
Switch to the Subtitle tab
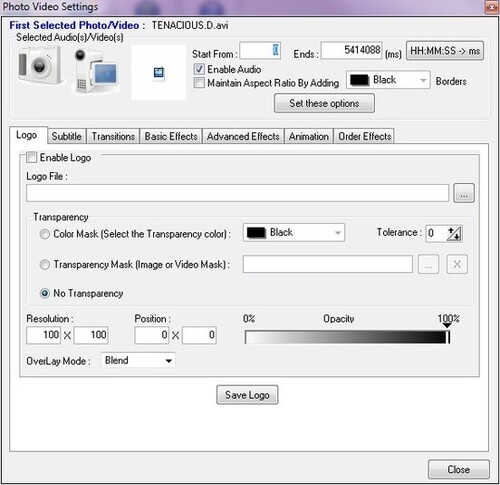click(x=66, y=136)
